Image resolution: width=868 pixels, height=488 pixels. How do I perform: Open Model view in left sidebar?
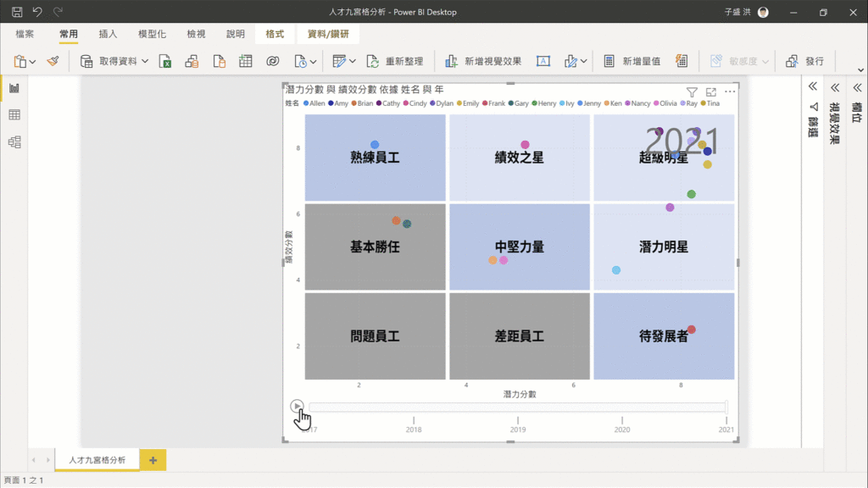click(14, 142)
